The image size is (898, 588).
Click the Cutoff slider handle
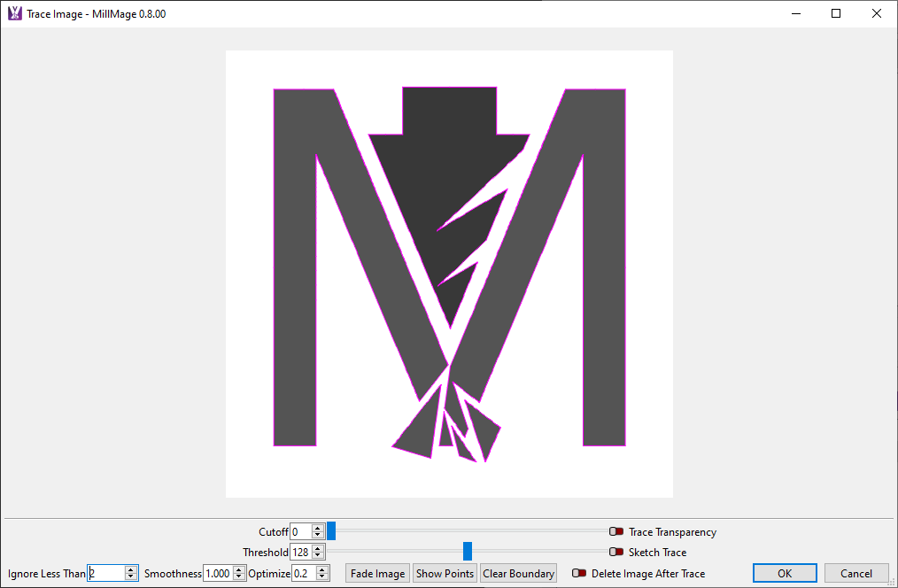coord(331,531)
